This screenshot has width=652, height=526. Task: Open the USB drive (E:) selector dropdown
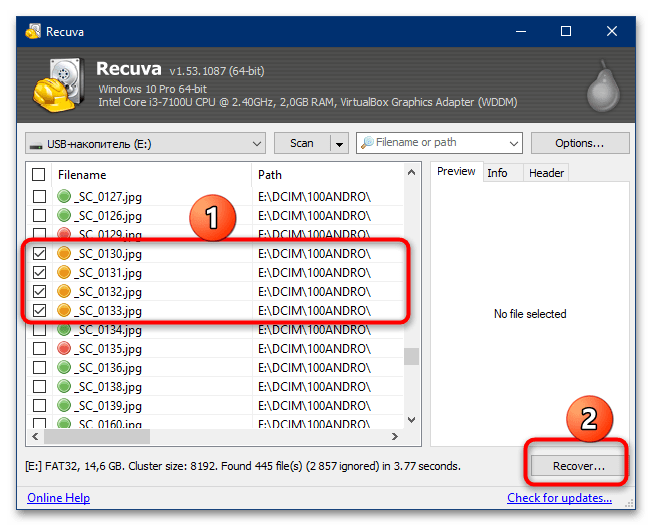pos(145,143)
